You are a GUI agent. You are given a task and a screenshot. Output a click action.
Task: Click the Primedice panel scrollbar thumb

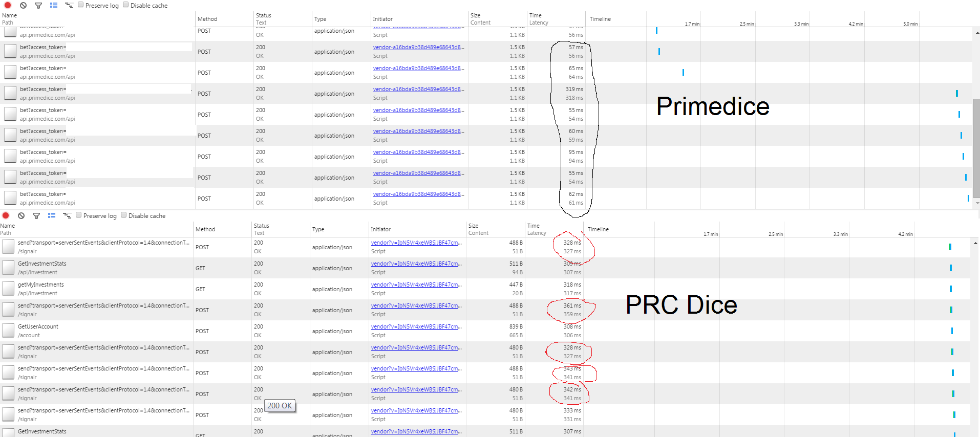point(976,147)
